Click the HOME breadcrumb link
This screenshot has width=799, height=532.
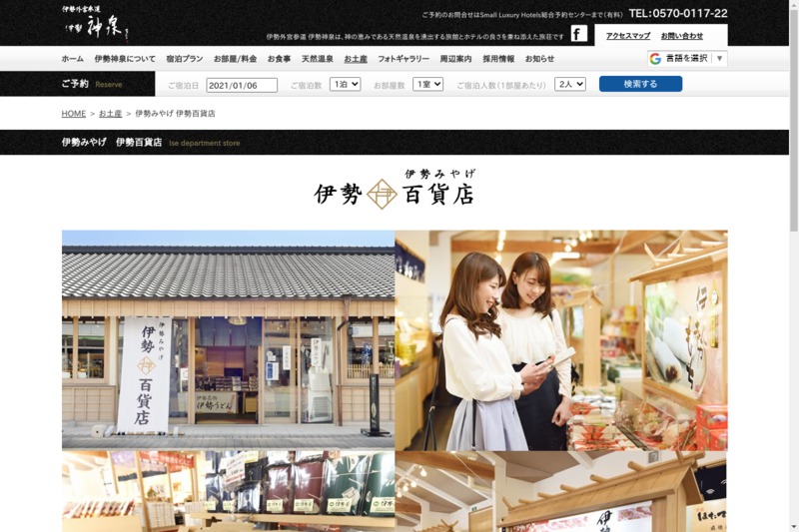(73, 114)
